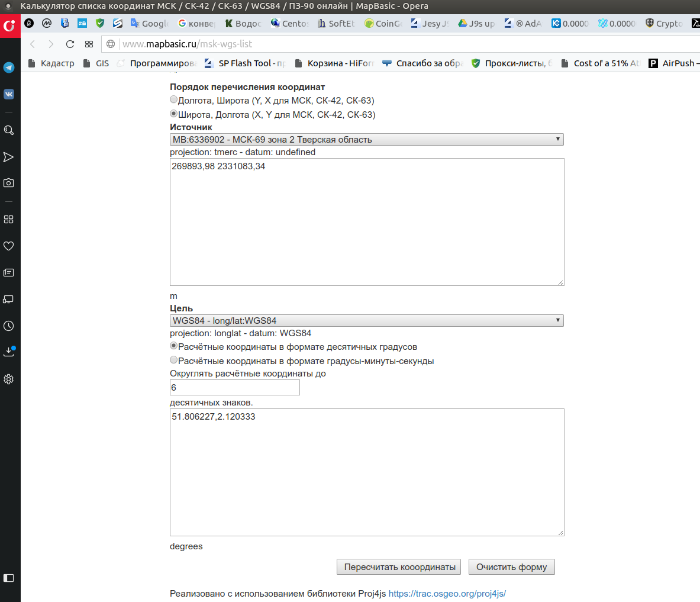Click the address bar URL field

click(402, 44)
